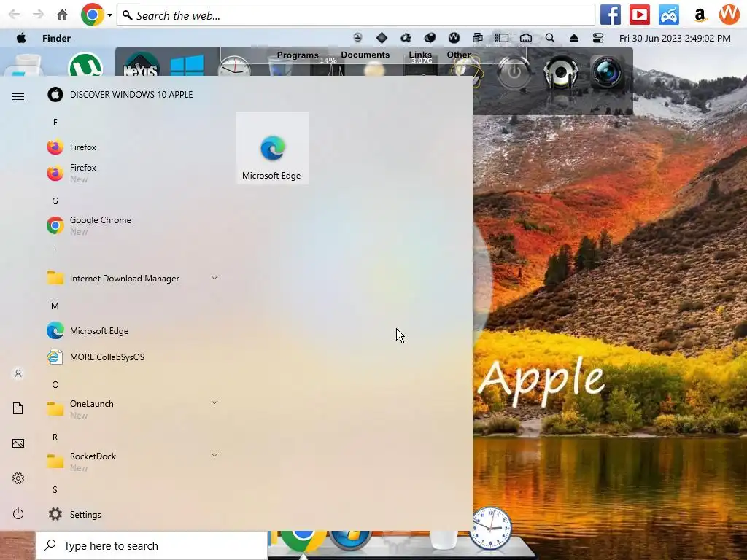This screenshot has width=747, height=560.
Task: Click the Chrome browser icon in top toolbar
Action: coord(93,15)
